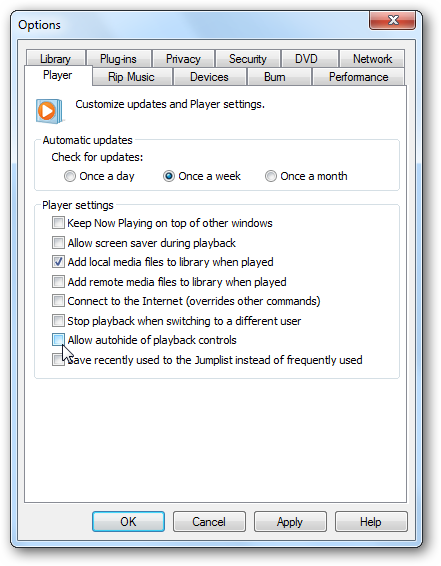Click the Apply button

point(290,522)
